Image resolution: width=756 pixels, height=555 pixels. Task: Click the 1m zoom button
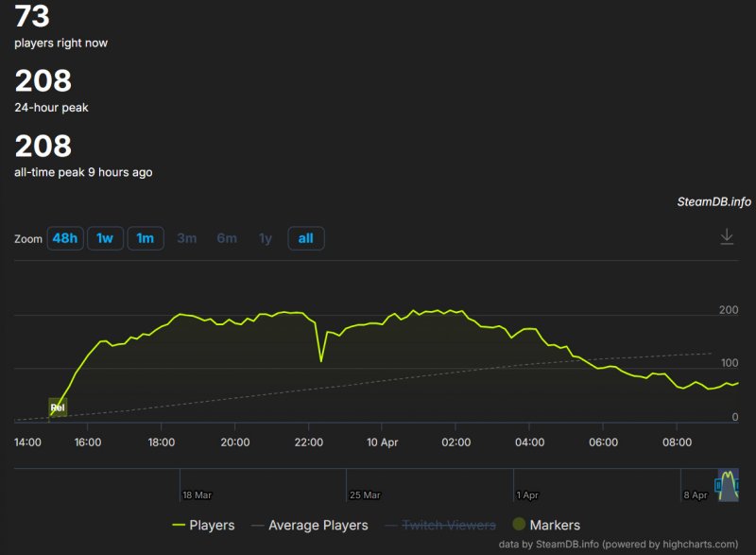pyautogui.click(x=145, y=238)
